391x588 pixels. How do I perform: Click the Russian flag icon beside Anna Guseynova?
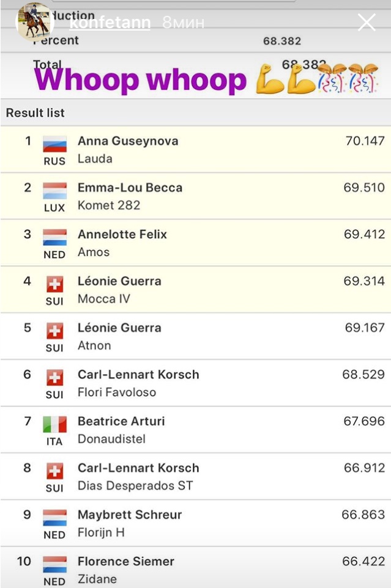click(54, 144)
